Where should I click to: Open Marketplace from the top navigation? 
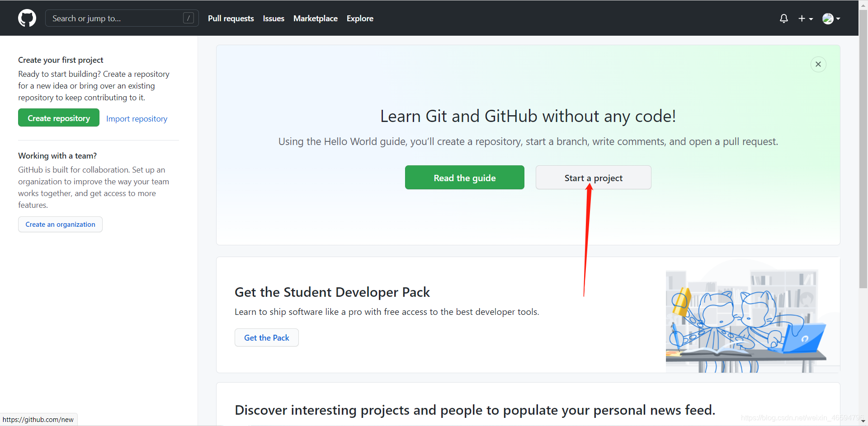316,19
